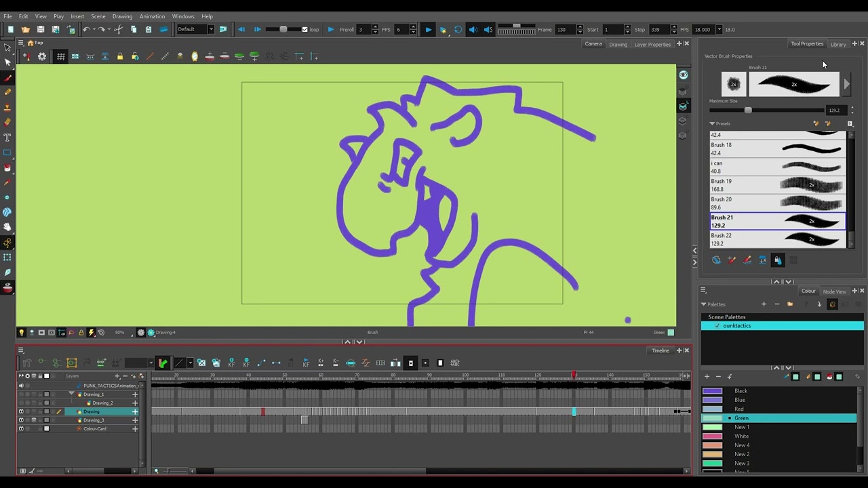Toggle the grid display in camera toolbar

(60, 56)
